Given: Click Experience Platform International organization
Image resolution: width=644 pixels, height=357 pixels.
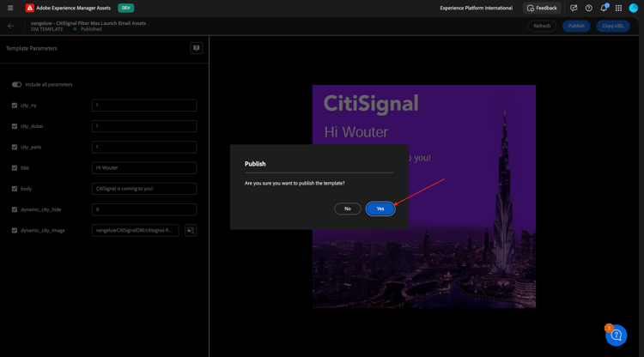Looking at the screenshot, I should [x=476, y=8].
